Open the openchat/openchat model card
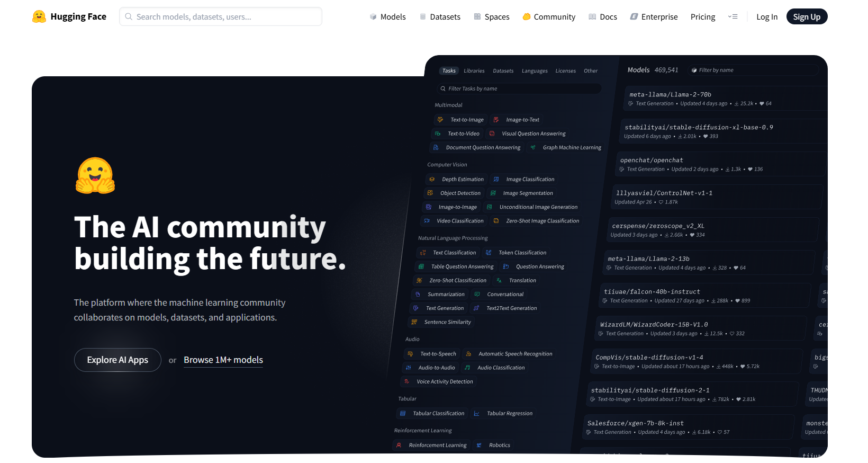The height and width of the screenshot is (463, 868). [721, 164]
